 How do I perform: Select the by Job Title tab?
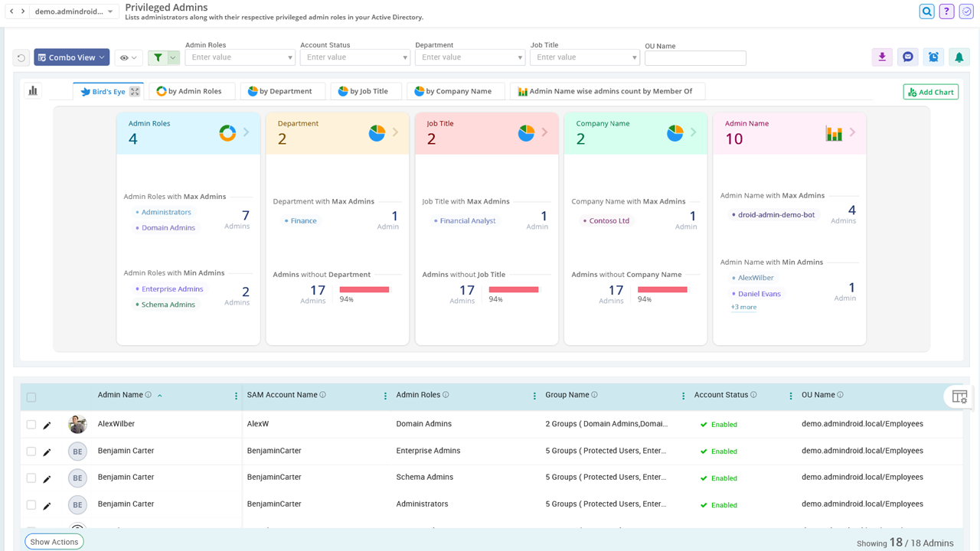point(366,90)
